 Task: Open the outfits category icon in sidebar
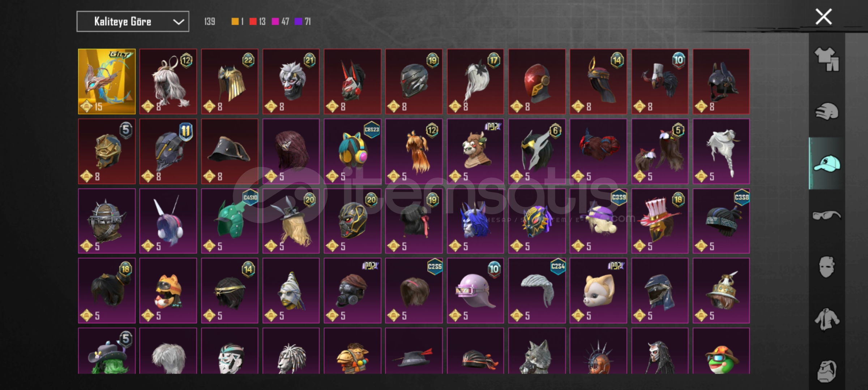pyautogui.click(x=826, y=59)
